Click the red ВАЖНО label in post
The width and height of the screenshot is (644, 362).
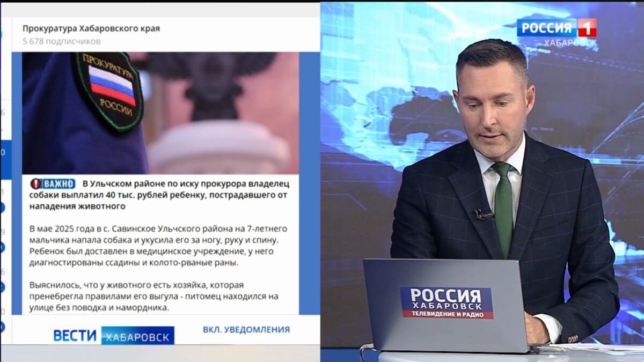[x=53, y=183]
